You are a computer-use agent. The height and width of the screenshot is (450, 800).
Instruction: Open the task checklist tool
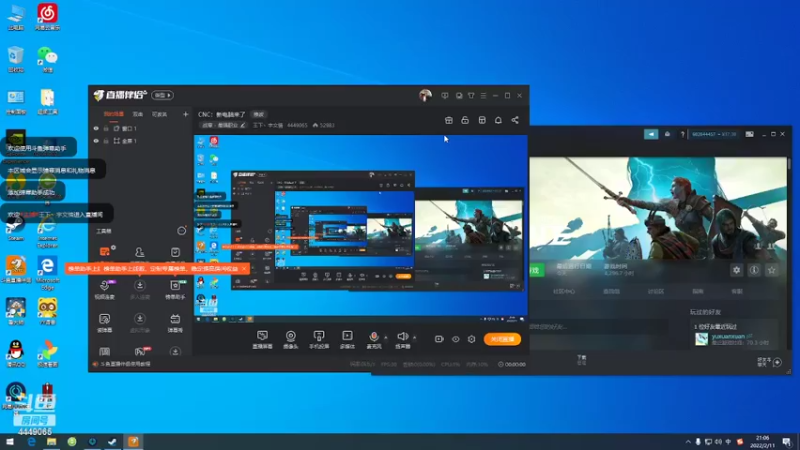[x=175, y=252]
